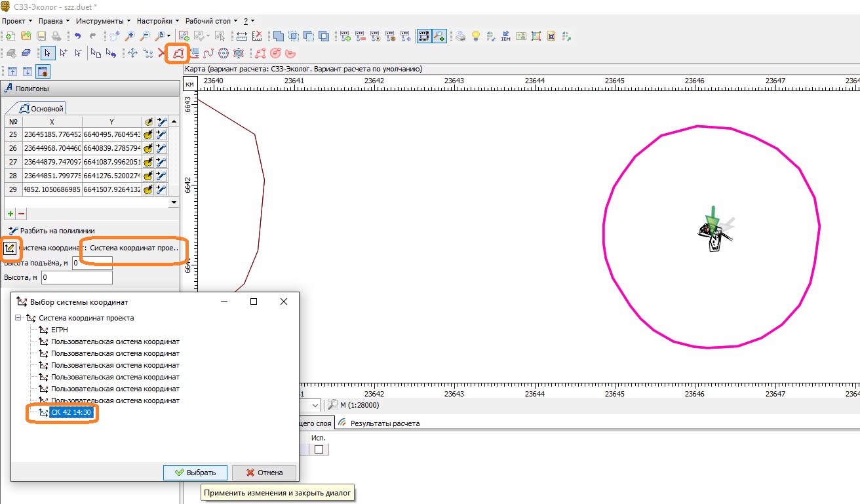860x504 pixels.
Task: Select the arrow pointer selection tool
Action: point(47,53)
